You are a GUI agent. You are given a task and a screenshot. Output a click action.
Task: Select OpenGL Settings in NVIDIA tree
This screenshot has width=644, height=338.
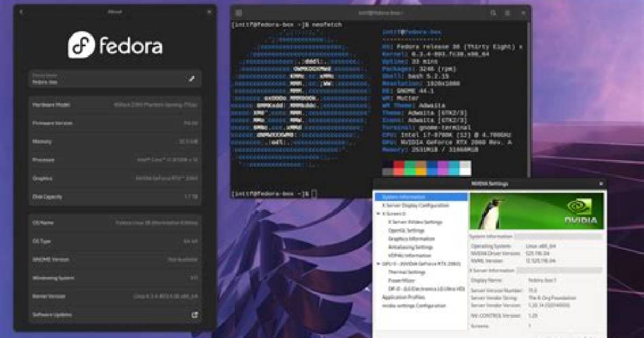click(x=406, y=230)
